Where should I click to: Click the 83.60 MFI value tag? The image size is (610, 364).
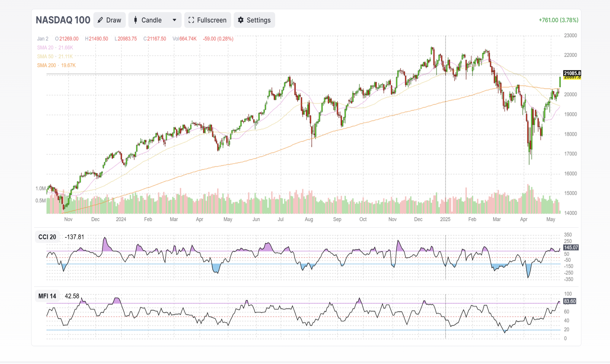point(569,301)
